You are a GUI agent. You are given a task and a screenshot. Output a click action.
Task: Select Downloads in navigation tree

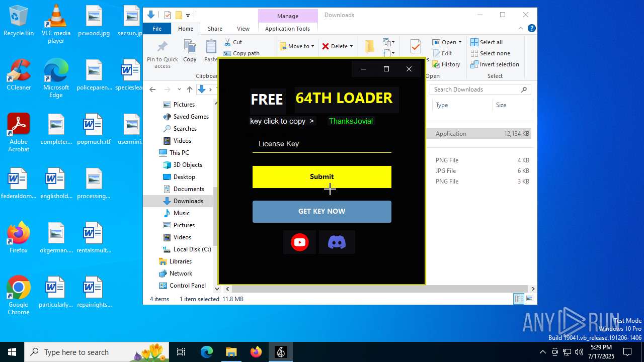click(188, 201)
